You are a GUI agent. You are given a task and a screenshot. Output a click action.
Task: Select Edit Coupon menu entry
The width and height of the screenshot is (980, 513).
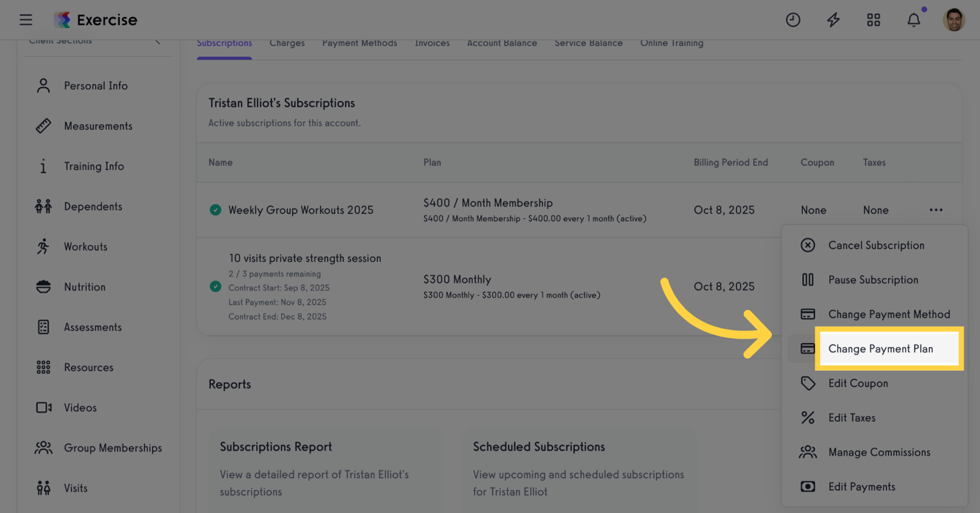(857, 383)
